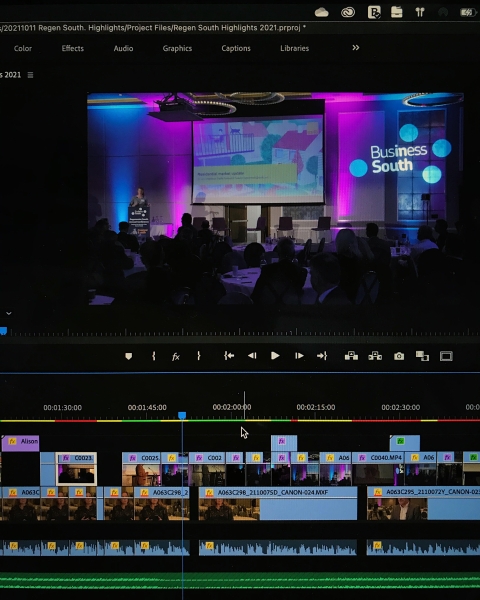Switch to the Libraries workspace
The width and height of the screenshot is (480, 600).
[294, 48]
